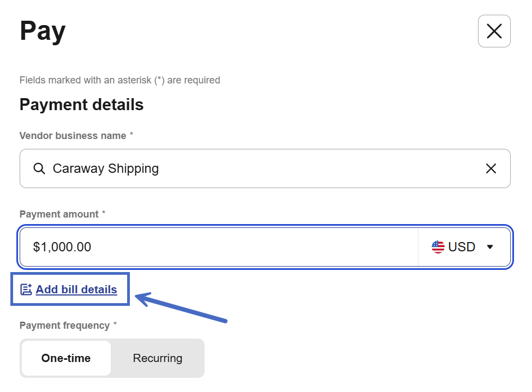The height and width of the screenshot is (392, 532).
Task: Click the USD currency label text
Action: pyautogui.click(x=462, y=247)
